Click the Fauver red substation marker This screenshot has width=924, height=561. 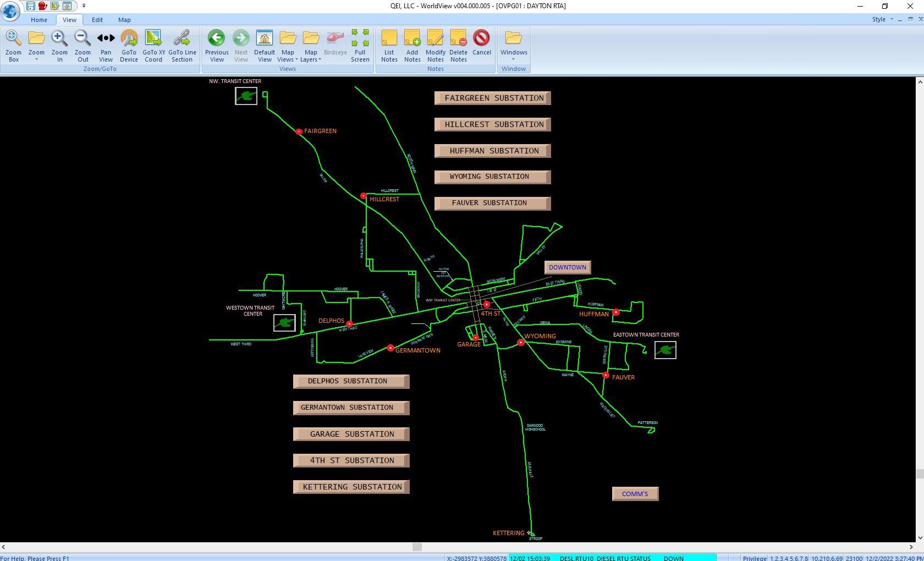point(606,375)
